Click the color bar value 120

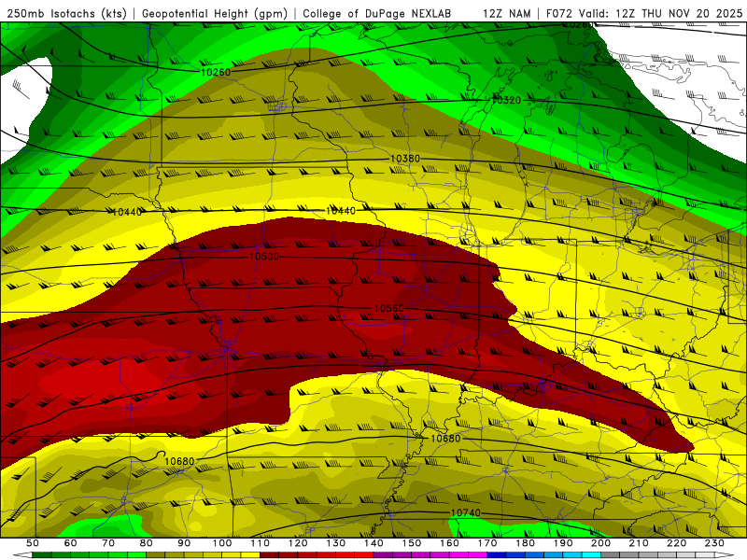(x=298, y=543)
